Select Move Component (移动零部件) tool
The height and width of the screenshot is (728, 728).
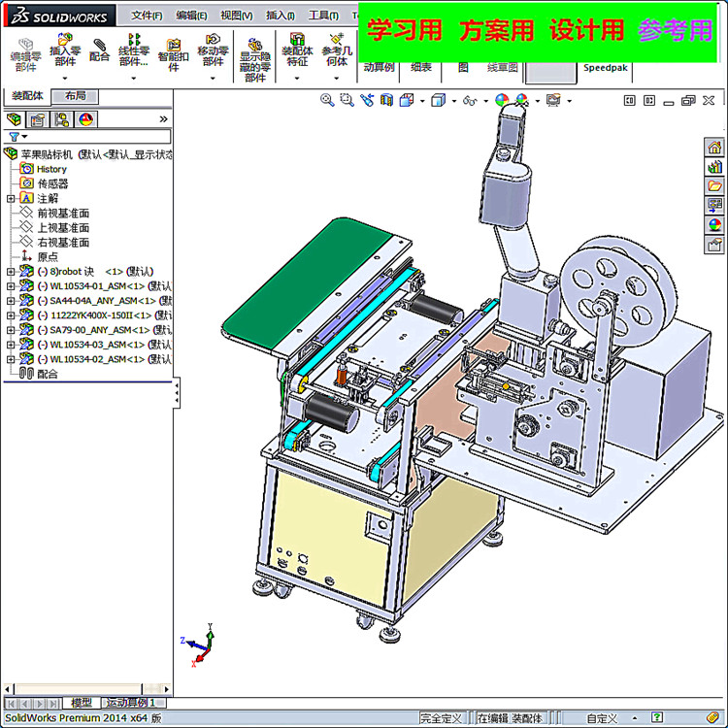pyautogui.click(x=213, y=50)
